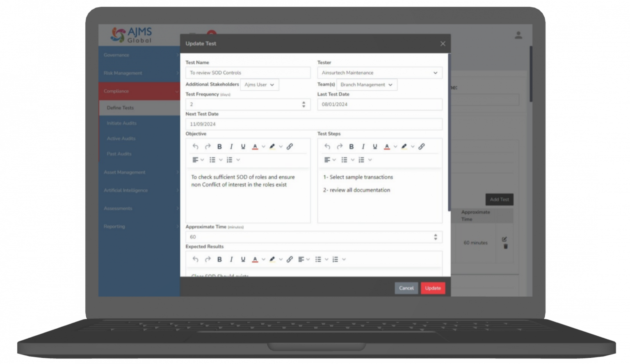Click Underline icon in Objective editor

243,147
